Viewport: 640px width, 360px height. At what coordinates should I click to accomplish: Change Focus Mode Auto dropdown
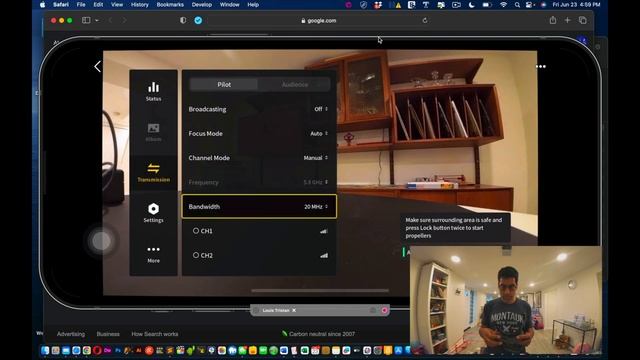tap(319, 133)
